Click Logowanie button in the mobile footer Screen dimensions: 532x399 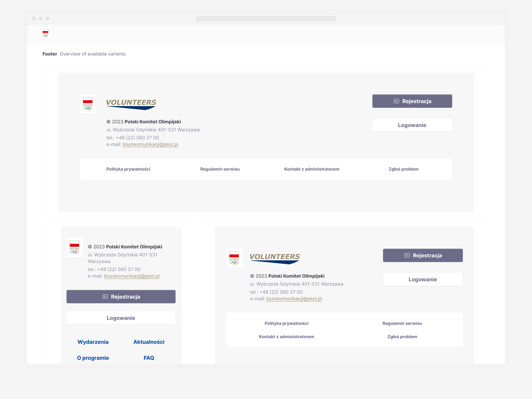point(121,318)
